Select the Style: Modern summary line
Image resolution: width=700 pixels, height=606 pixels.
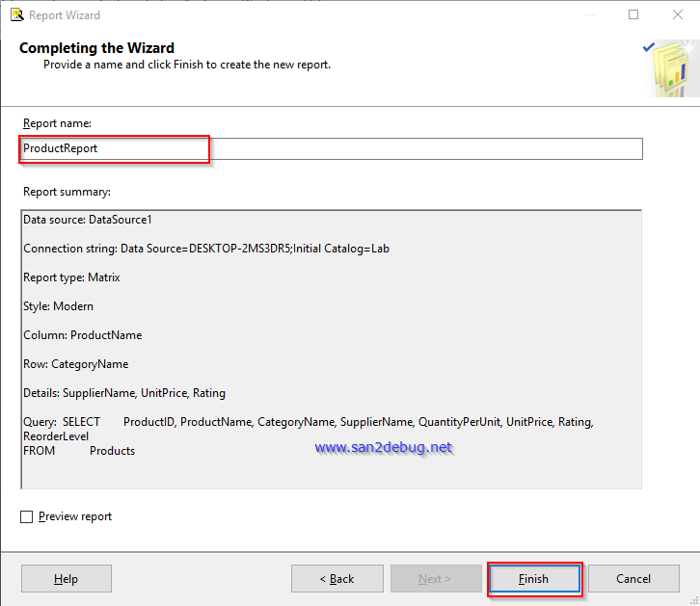(x=59, y=306)
